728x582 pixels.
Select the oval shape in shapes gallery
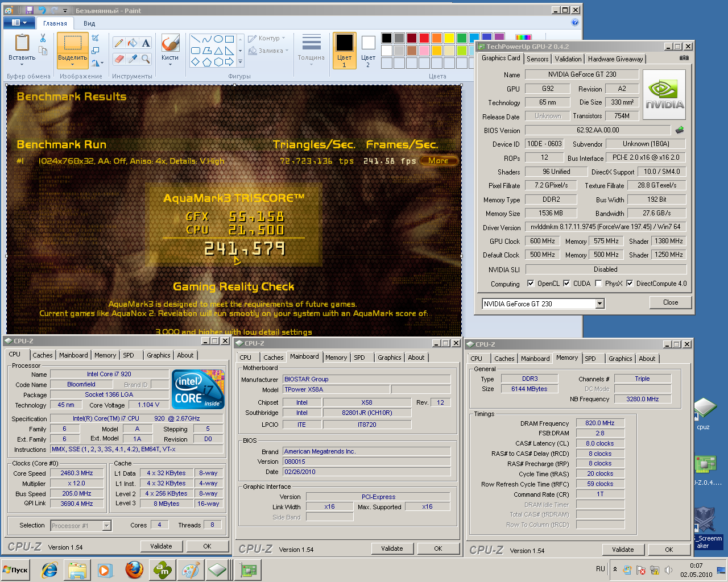tap(218, 39)
